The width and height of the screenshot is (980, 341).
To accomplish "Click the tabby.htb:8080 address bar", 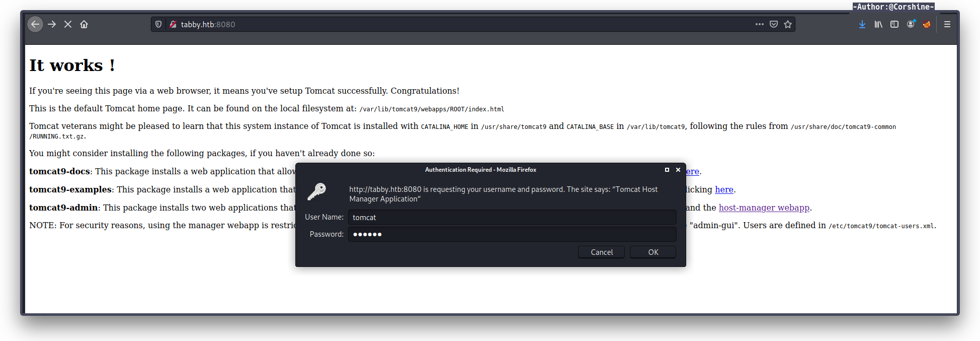I will (x=453, y=24).
